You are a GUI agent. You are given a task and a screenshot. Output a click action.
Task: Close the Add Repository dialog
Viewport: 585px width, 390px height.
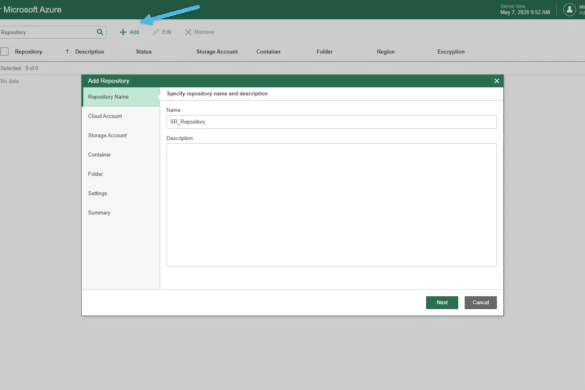(497, 81)
